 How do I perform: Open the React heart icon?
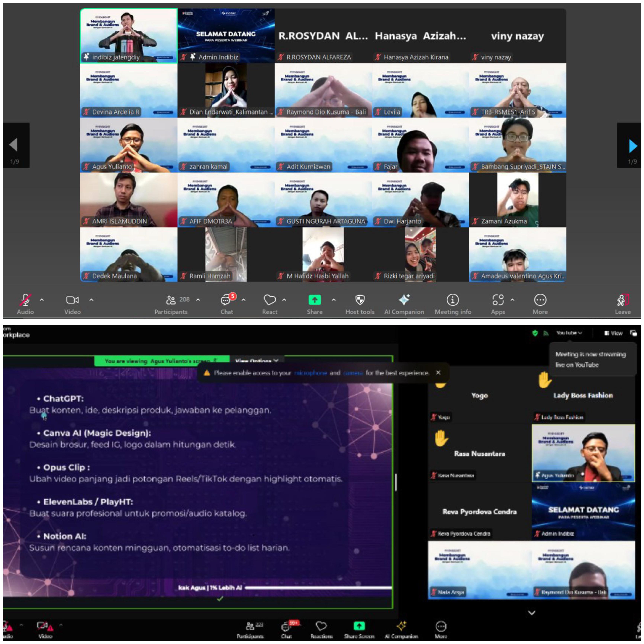(269, 300)
